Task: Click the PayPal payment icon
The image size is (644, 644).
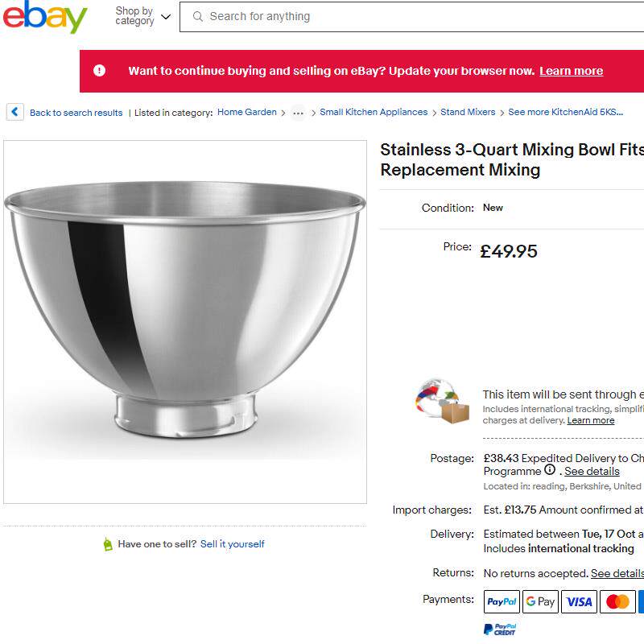Action: pos(502,601)
